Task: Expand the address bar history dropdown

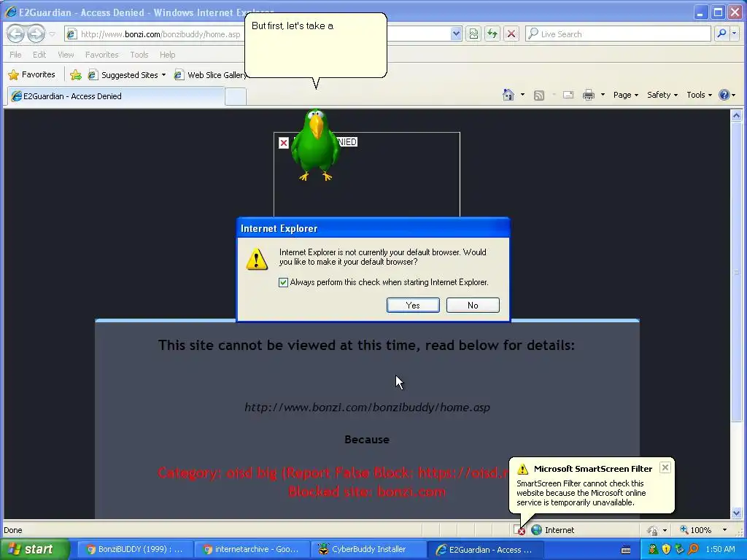Action: pos(456,34)
